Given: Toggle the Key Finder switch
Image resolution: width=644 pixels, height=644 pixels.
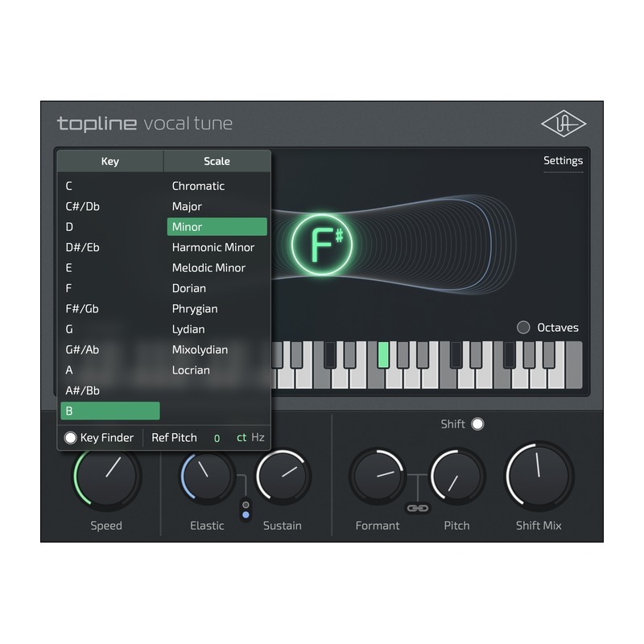Looking at the screenshot, I should coord(70,438).
